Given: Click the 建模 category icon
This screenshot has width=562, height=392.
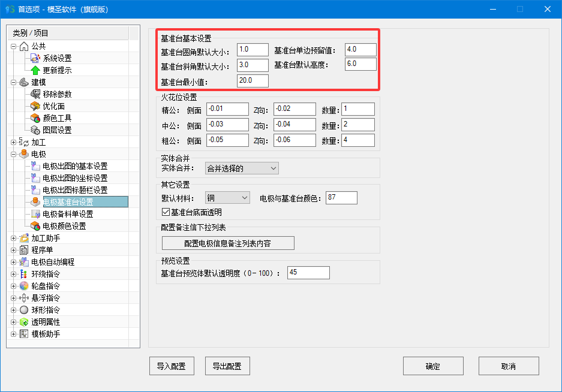Looking at the screenshot, I should 24,82.
